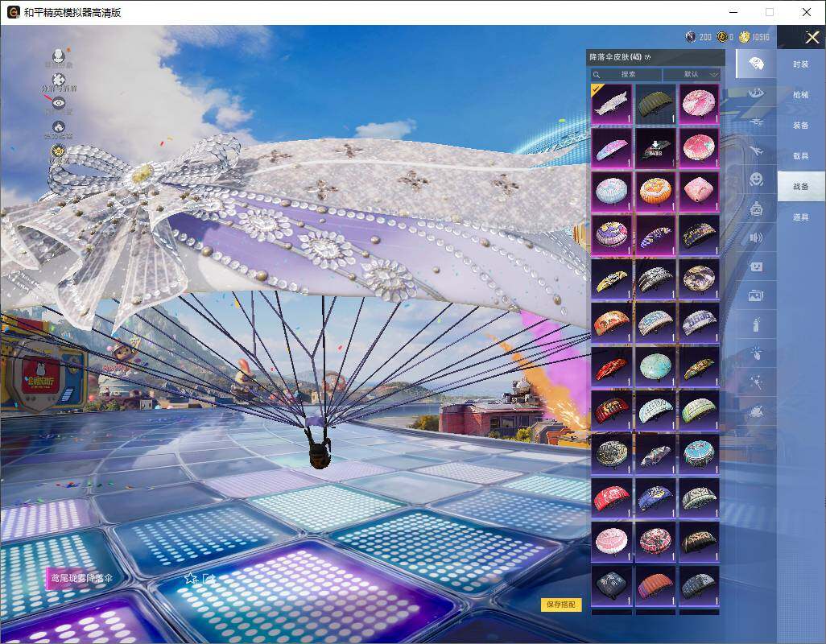Open the glider wing category icon
This screenshot has width=826, height=644.
tap(756, 93)
